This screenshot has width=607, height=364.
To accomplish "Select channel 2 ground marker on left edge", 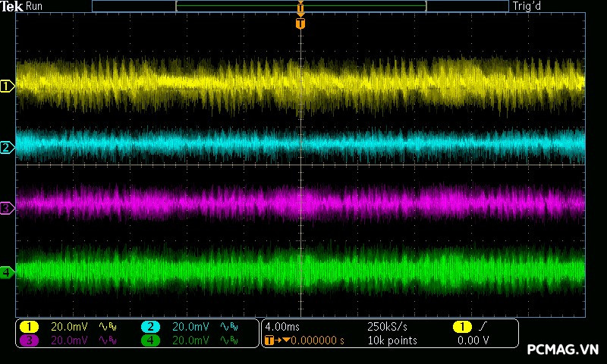I will [x=8, y=148].
